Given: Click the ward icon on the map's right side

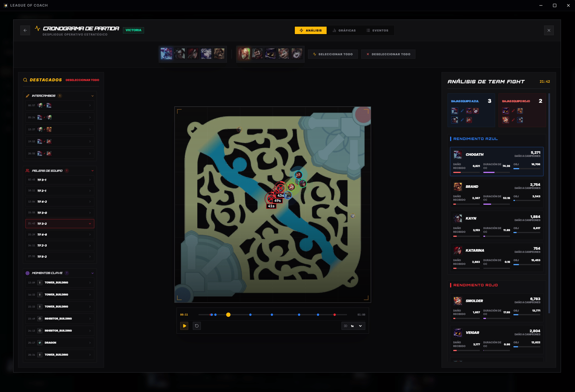Looking at the screenshot, I should (x=353, y=216).
